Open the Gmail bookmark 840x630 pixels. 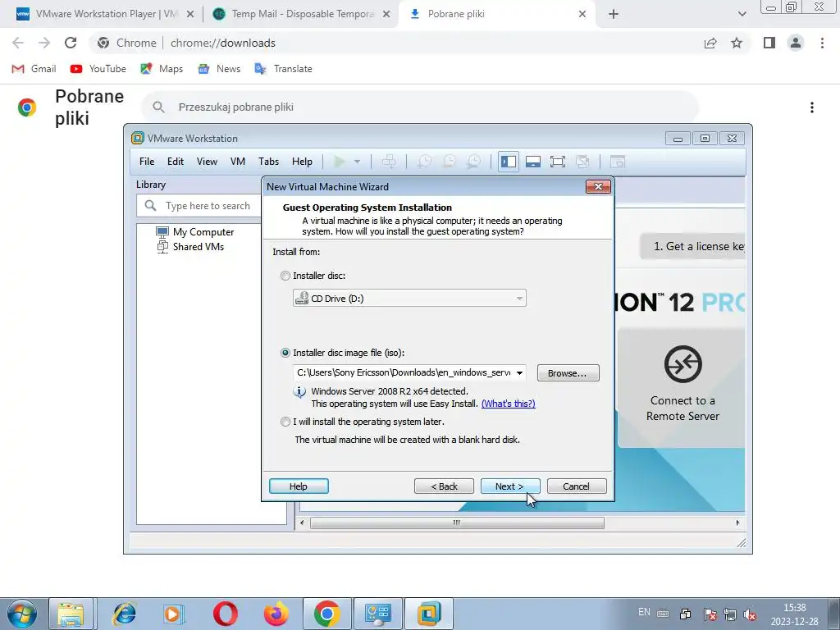(x=34, y=69)
